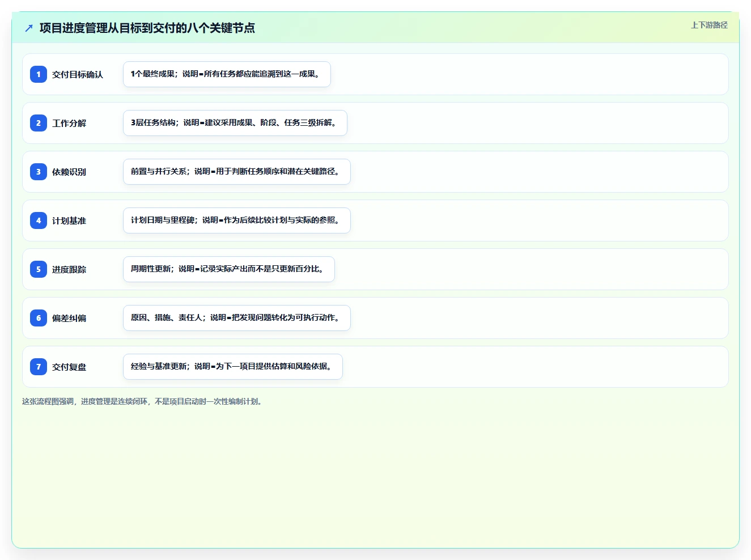Click the 上下游路径 label

coord(709,25)
